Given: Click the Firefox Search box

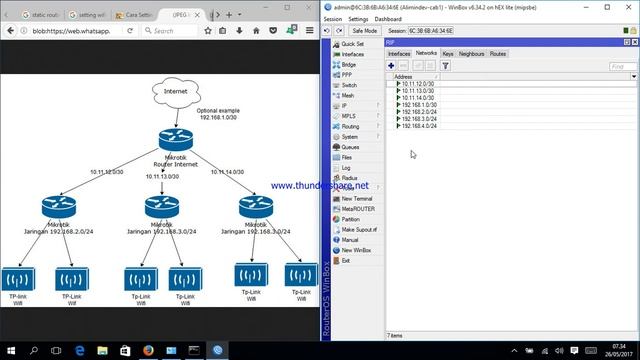Looking at the screenshot, I should (171, 31).
